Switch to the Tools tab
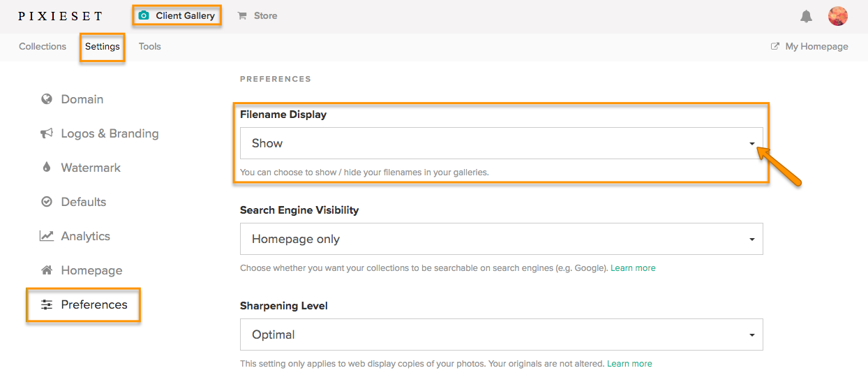The height and width of the screenshot is (382, 868). [x=150, y=47]
